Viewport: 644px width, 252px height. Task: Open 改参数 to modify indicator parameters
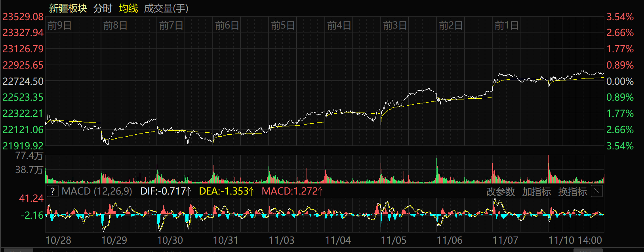500,192
